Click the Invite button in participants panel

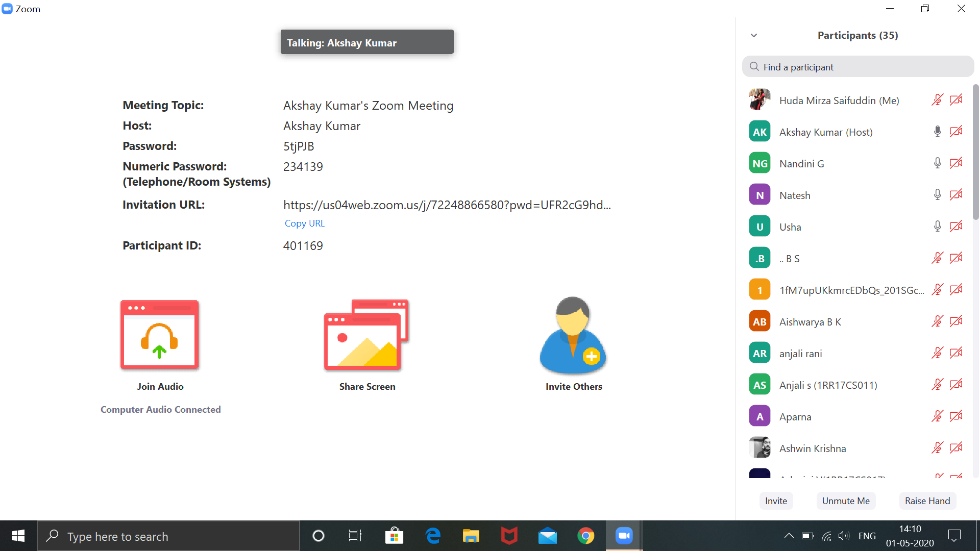point(776,501)
